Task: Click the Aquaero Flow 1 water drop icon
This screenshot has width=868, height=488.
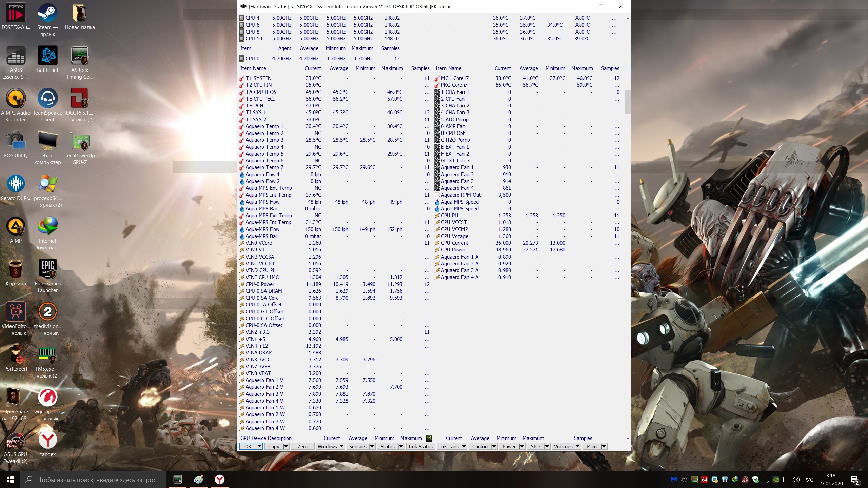Action: 242,175
